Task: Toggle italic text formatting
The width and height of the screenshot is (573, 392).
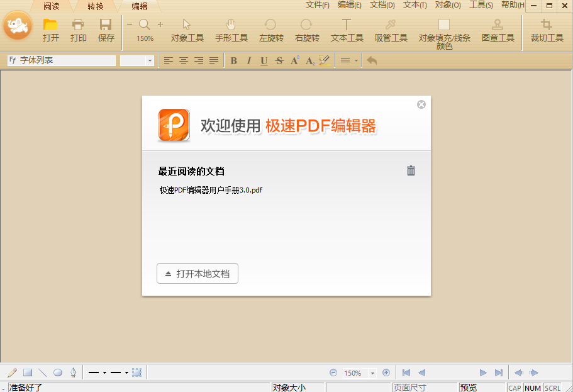Action: (248, 60)
